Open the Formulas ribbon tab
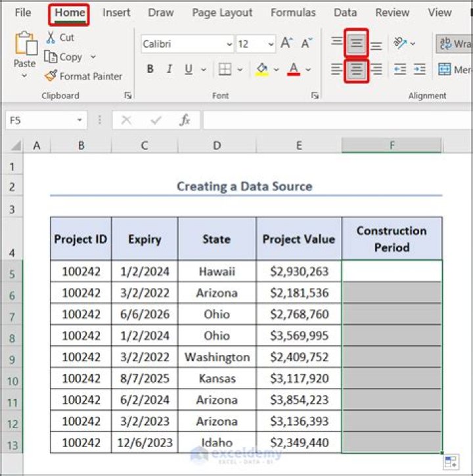Image resolution: width=473 pixels, height=476 pixels. 293,12
